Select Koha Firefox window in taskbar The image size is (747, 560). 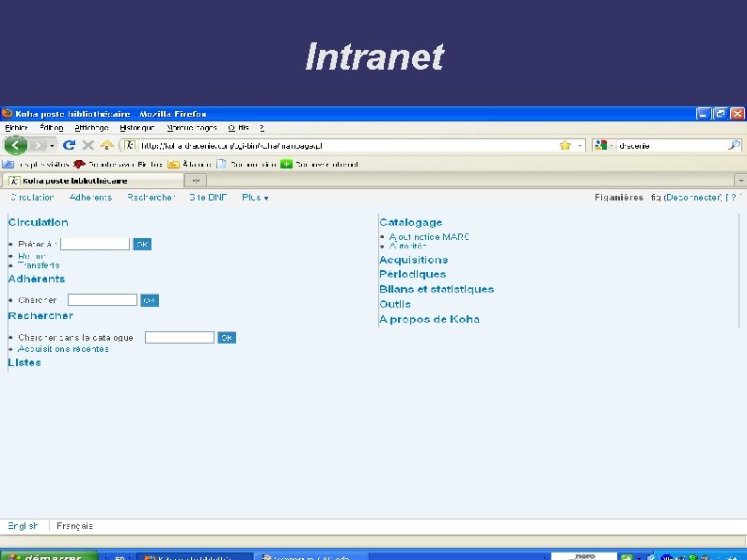pos(195,556)
